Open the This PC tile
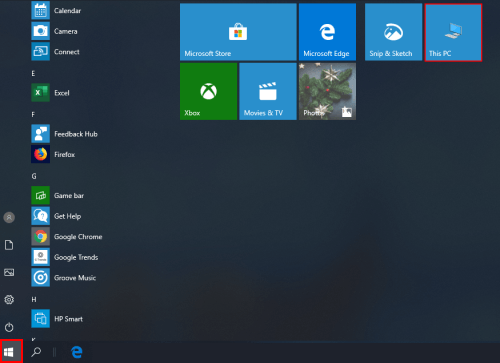The width and height of the screenshot is (500, 363). [x=453, y=32]
